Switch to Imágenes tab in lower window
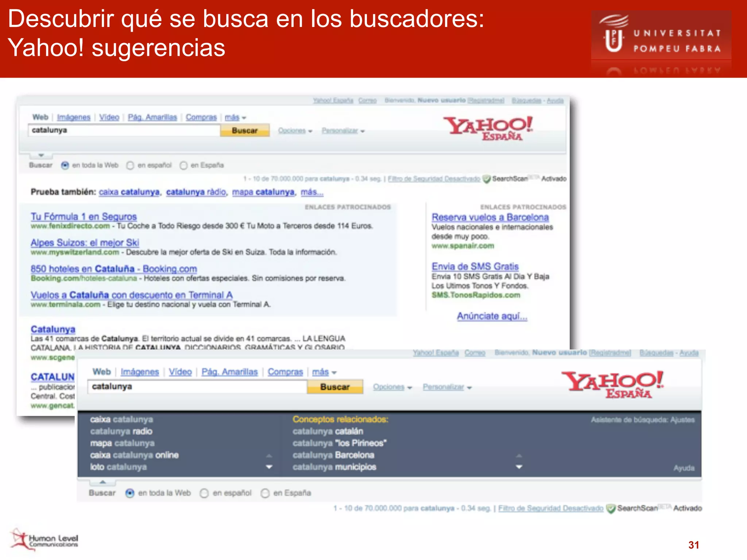The image size is (747, 560). click(140, 372)
